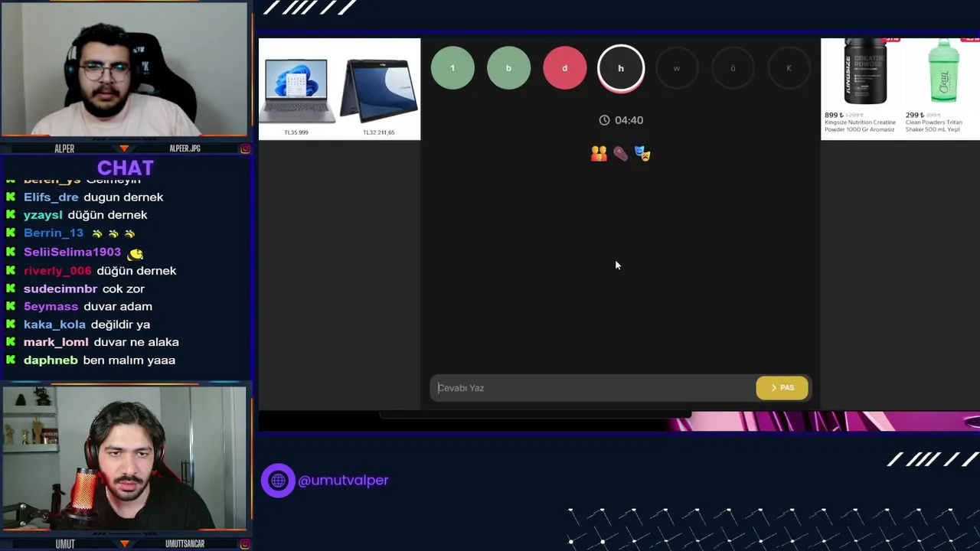Click username Elifs_dre in chat
The height and width of the screenshot is (551, 980).
point(51,197)
